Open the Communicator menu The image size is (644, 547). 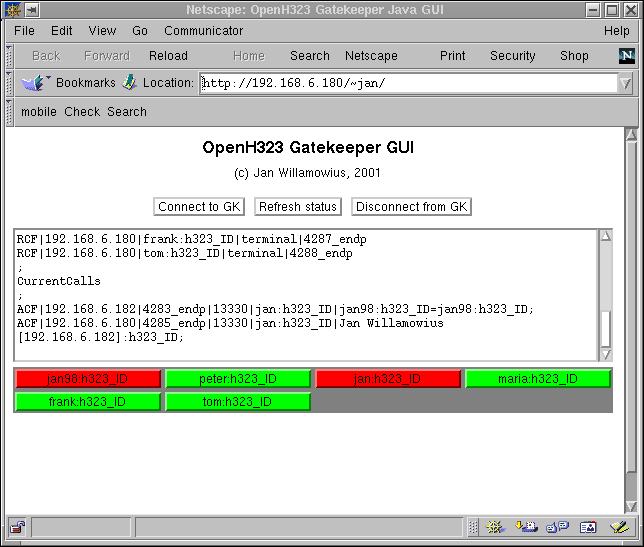204,31
